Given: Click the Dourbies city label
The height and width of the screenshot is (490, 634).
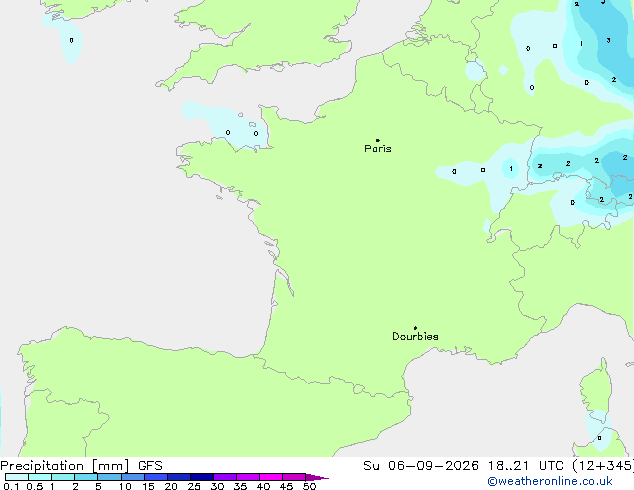Looking at the screenshot, I should [x=415, y=336].
